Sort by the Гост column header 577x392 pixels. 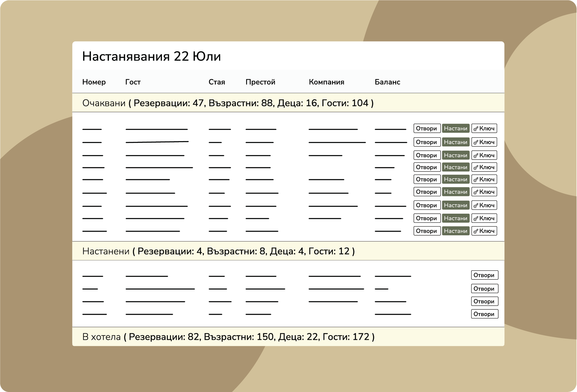133,82
